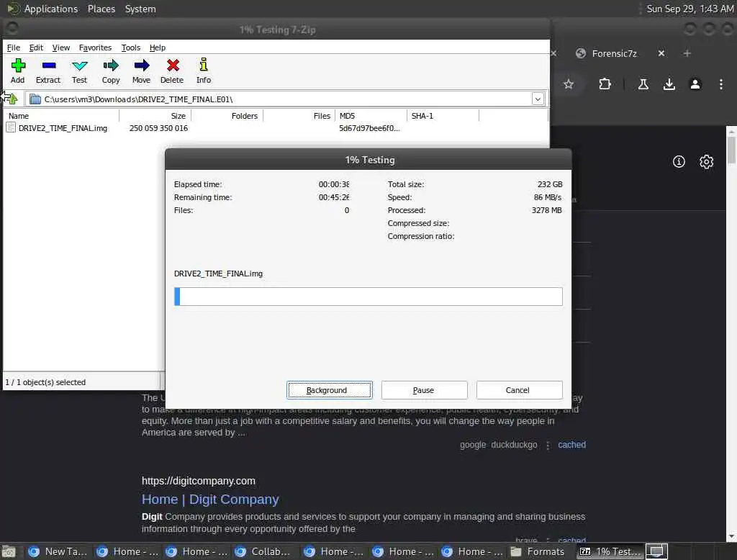The height and width of the screenshot is (560, 737).
Task: Open the System menu
Action: [x=140, y=9]
